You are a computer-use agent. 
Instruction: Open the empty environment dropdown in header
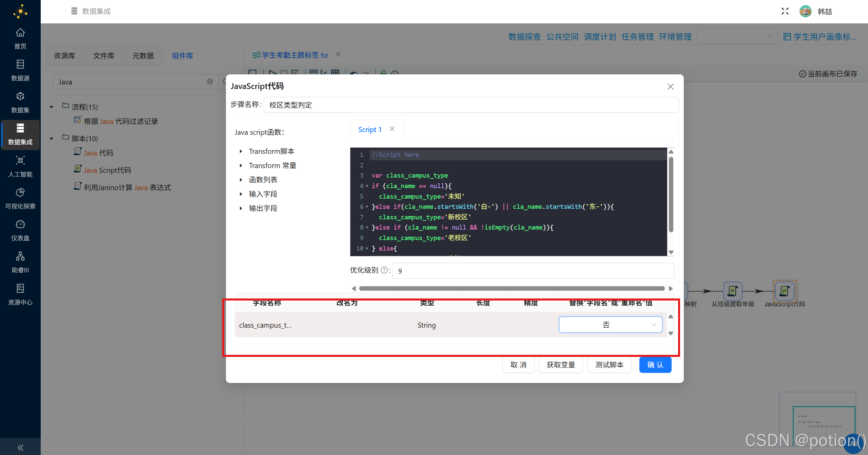(x=737, y=36)
